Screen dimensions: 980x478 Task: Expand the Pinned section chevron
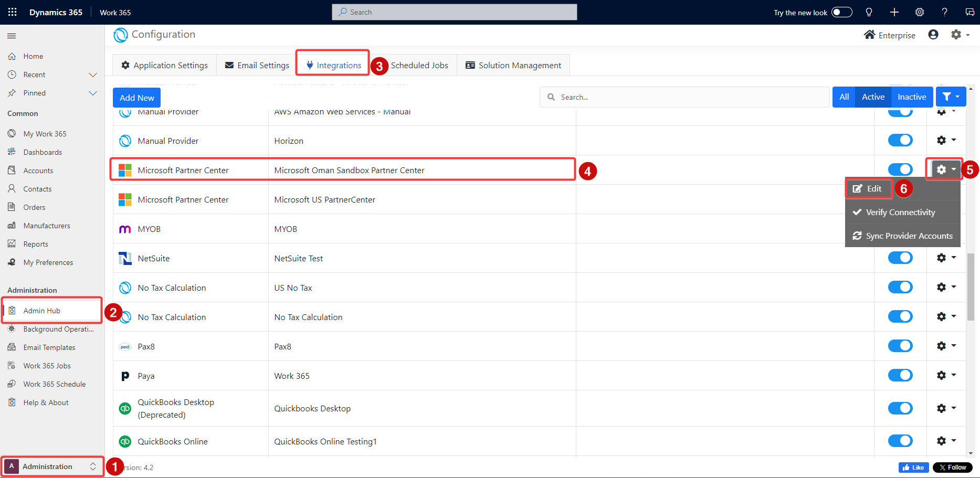[93, 93]
